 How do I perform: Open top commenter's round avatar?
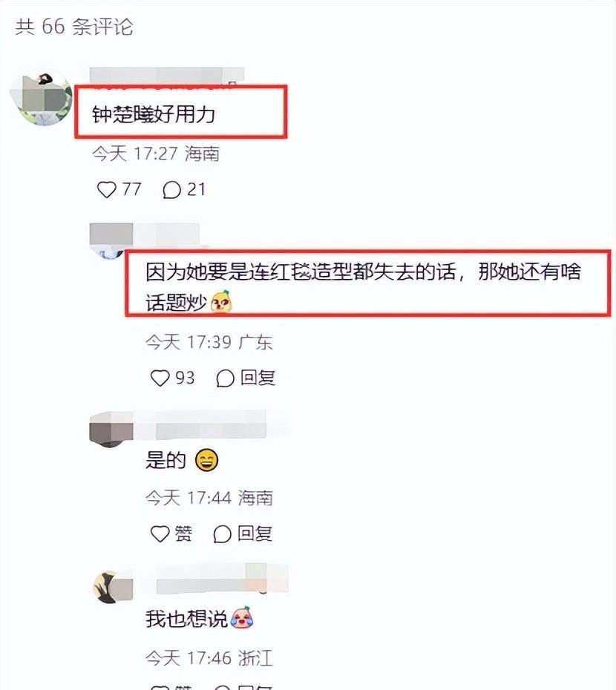pos(42,98)
